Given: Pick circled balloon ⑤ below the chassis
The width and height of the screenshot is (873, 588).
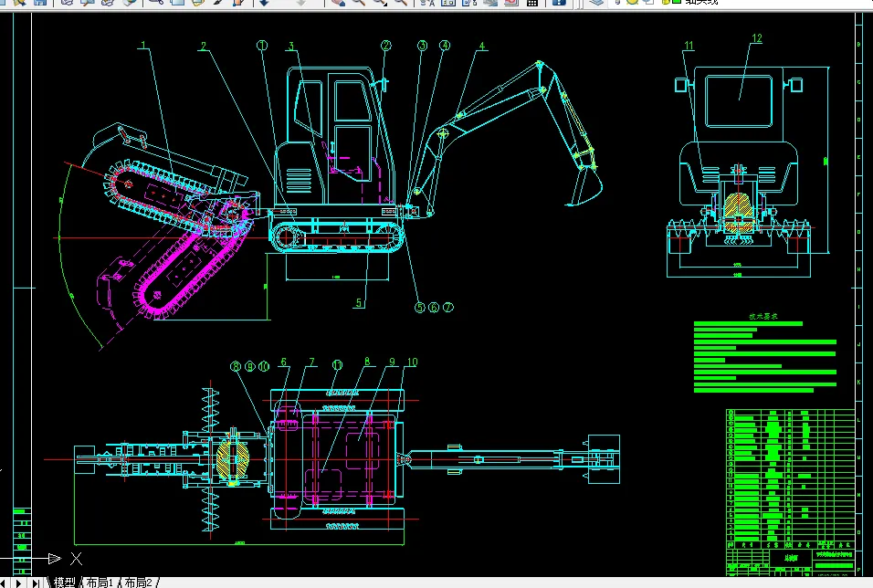Looking at the screenshot, I should [420, 308].
